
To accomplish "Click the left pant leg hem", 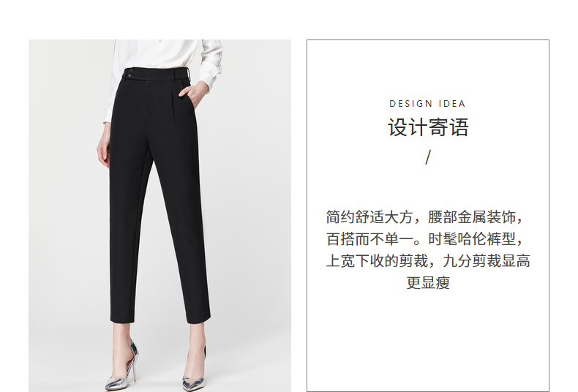I will (x=122, y=318).
